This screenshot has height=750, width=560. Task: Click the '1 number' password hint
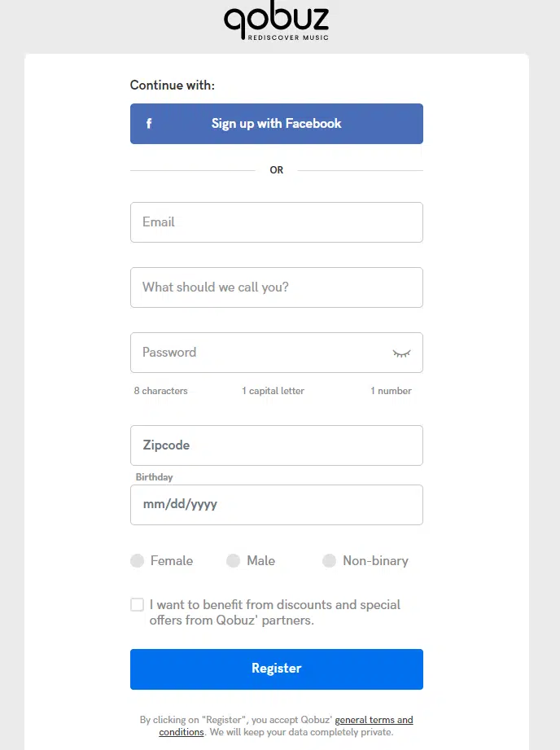click(x=391, y=391)
